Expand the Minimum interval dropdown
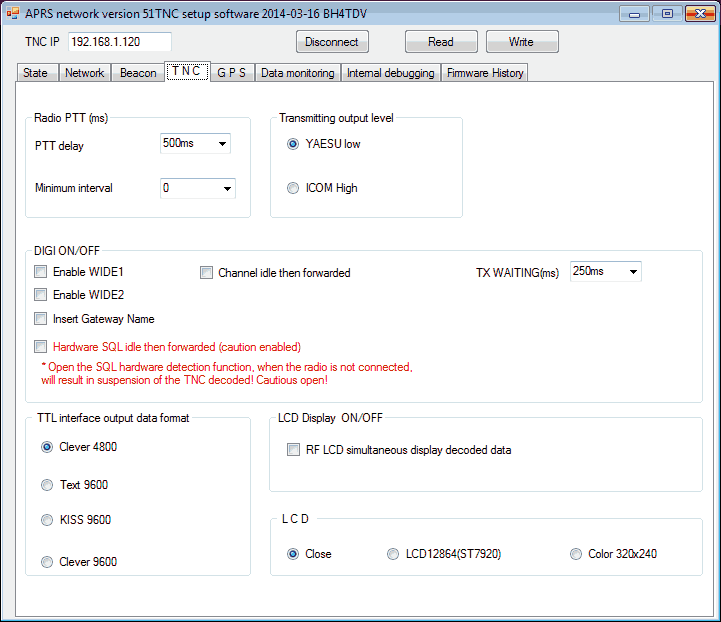This screenshot has width=721, height=622. (x=197, y=188)
